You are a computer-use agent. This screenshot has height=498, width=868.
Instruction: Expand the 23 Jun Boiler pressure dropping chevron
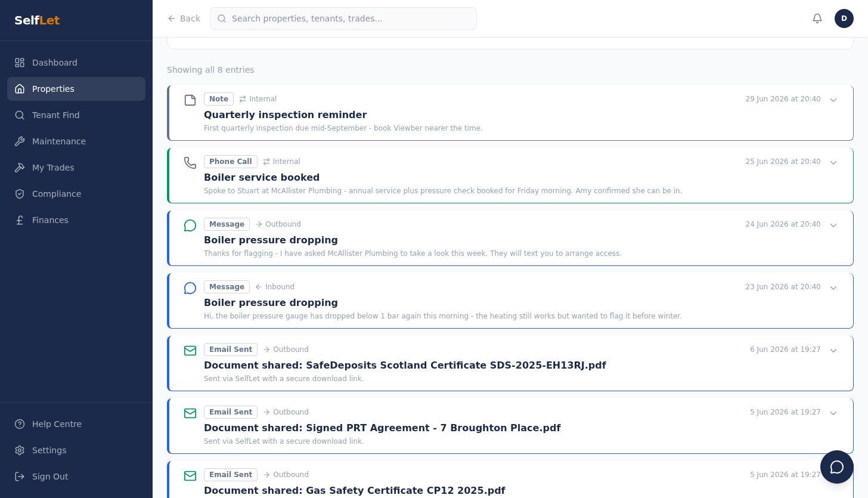(833, 288)
